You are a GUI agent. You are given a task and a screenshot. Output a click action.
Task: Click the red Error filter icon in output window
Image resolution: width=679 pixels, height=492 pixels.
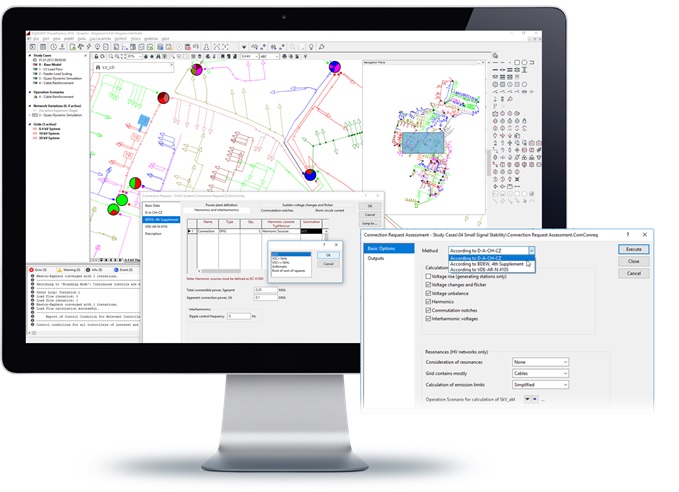point(32,270)
